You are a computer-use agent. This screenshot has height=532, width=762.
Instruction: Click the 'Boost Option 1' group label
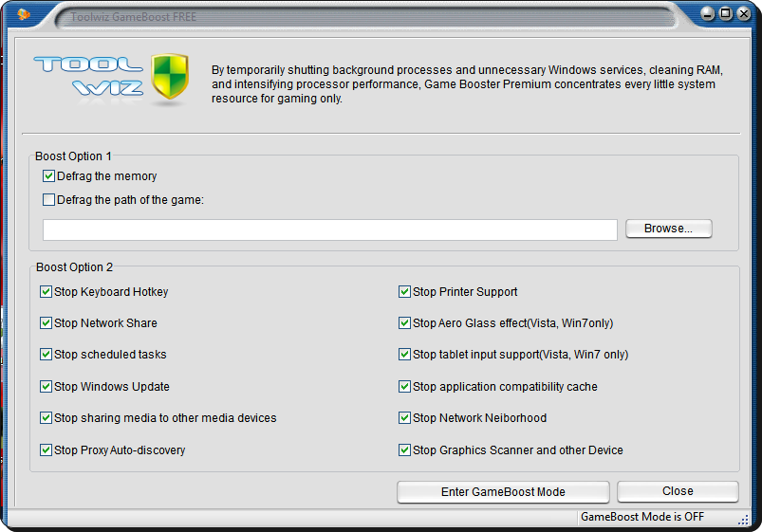coord(73,156)
